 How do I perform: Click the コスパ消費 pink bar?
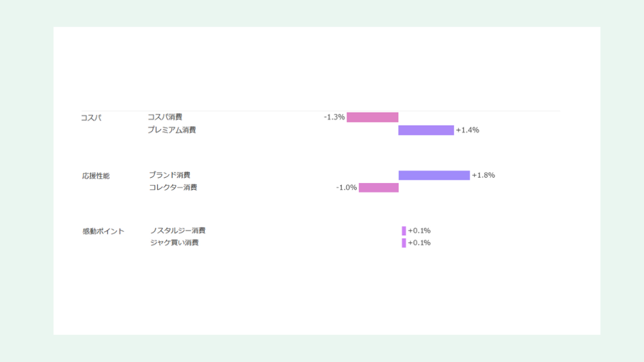372,117
